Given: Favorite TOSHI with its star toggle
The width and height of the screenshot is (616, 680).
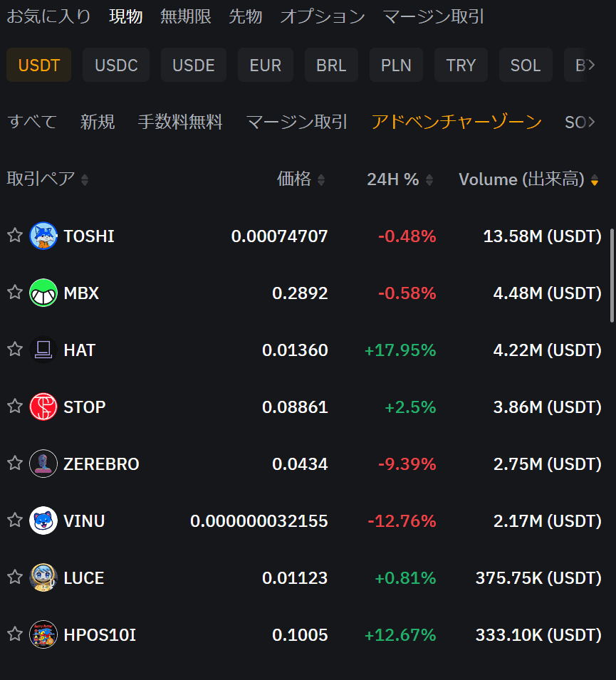Looking at the screenshot, I should (15, 236).
